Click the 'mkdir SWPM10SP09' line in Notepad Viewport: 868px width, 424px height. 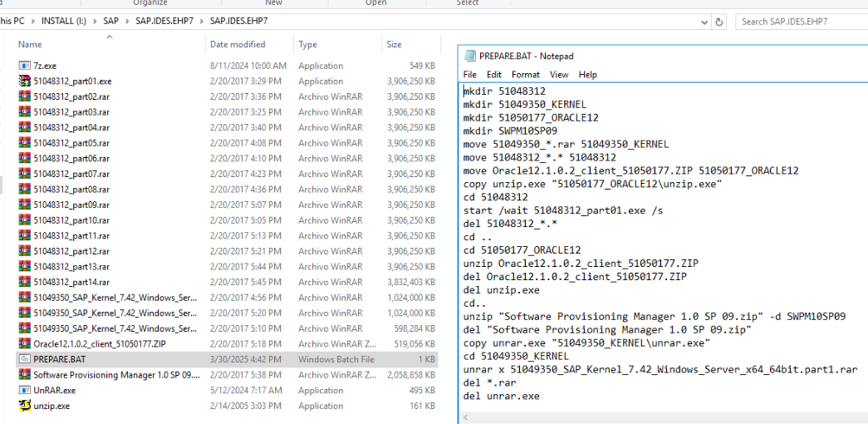coord(510,131)
